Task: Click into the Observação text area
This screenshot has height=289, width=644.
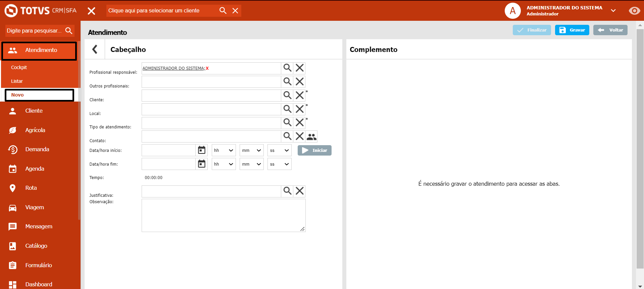Action: coord(224,215)
